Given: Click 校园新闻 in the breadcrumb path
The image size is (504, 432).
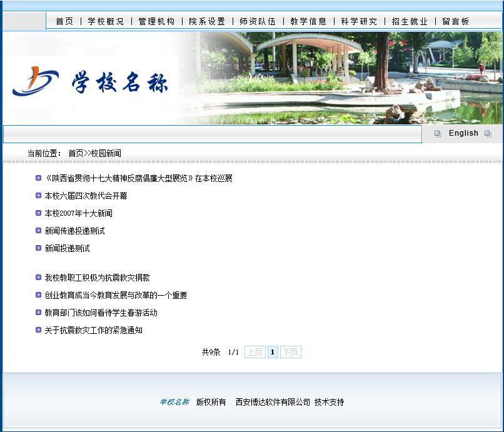Looking at the screenshot, I should pos(106,153).
